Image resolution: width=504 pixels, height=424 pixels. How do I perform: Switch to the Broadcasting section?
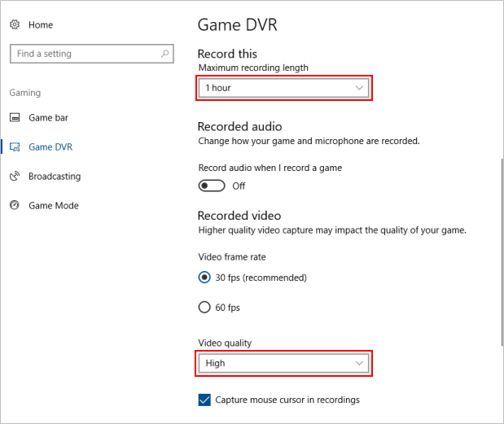[x=54, y=177]
